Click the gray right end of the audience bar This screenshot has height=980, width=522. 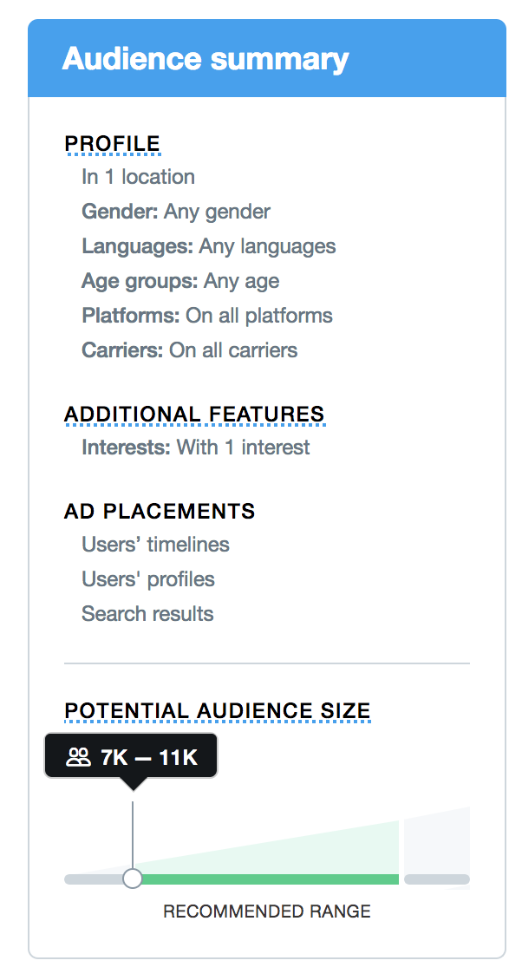tap(437, 879)
